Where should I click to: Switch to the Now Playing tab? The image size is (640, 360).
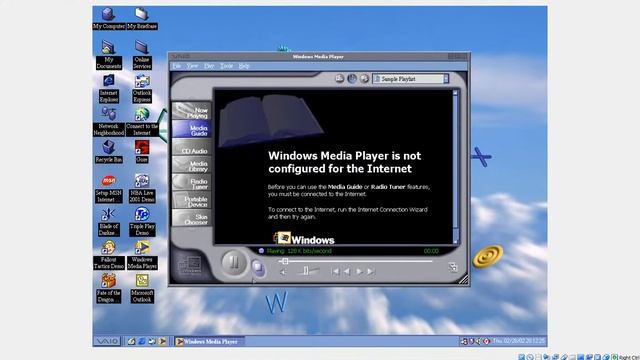point(191,111)
